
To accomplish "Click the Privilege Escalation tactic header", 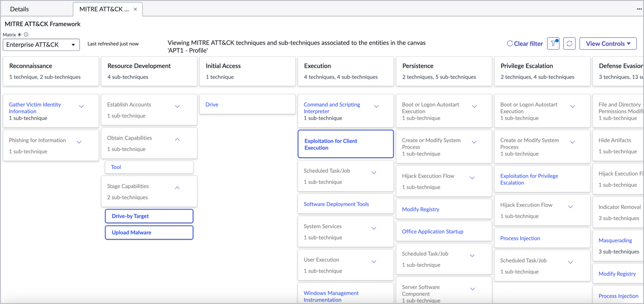I will pos(542,71).
